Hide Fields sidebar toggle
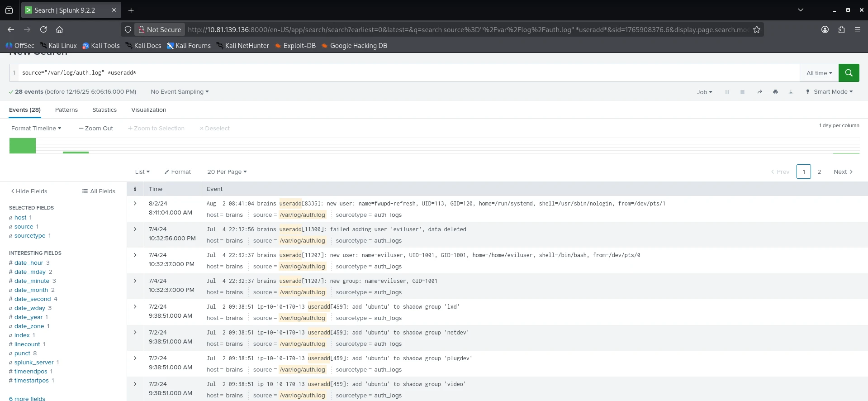The width and height of the screenshot is (868, 401). point(29,191)
